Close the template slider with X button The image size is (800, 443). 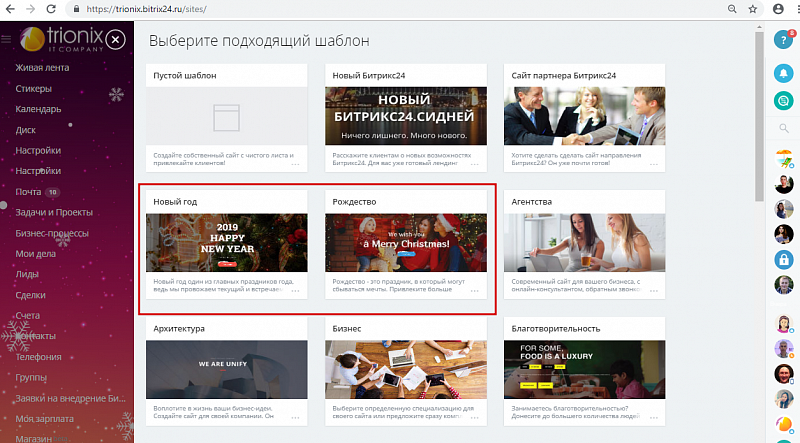pyautogui.click(x=116, y=39)
